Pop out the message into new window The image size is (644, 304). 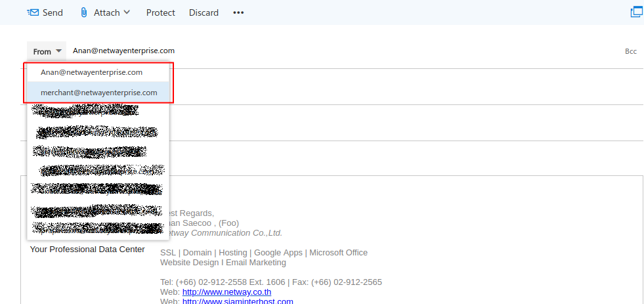635,12
